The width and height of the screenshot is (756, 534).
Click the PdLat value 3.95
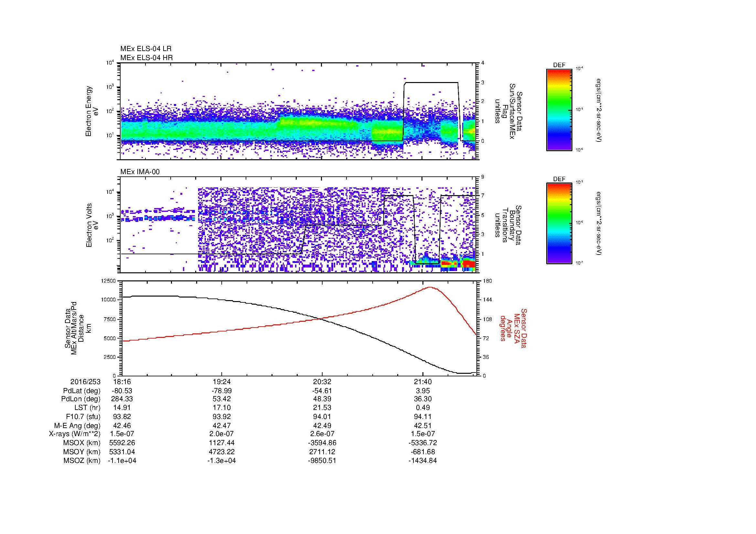coord(423,391)
